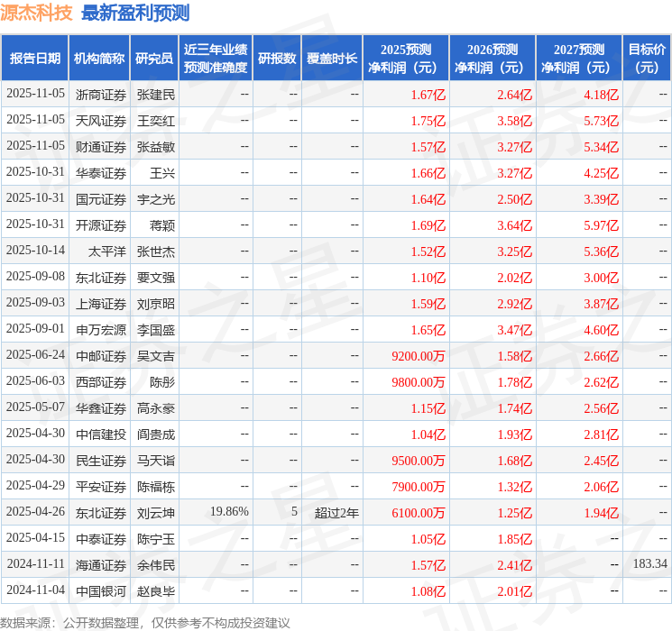Screen dimensions: 672x631
Task: Click the 2.41亿 2026 profit forecast
Action: click(x=515, y=565)
